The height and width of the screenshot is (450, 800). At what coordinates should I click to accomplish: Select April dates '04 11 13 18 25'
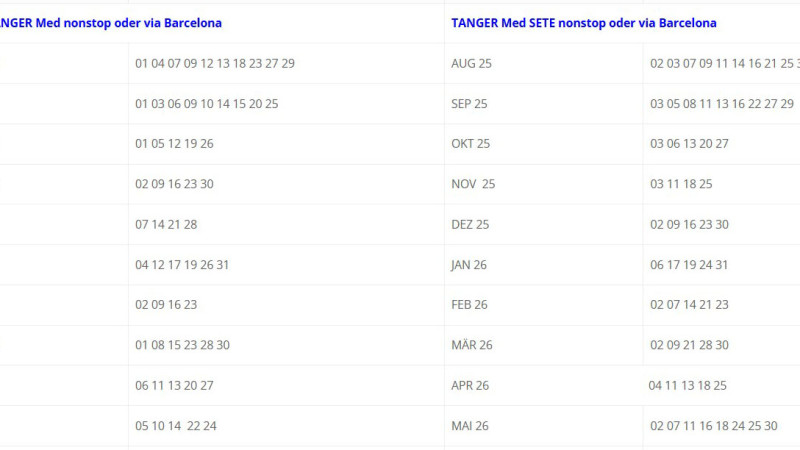(x=687, y=385)
